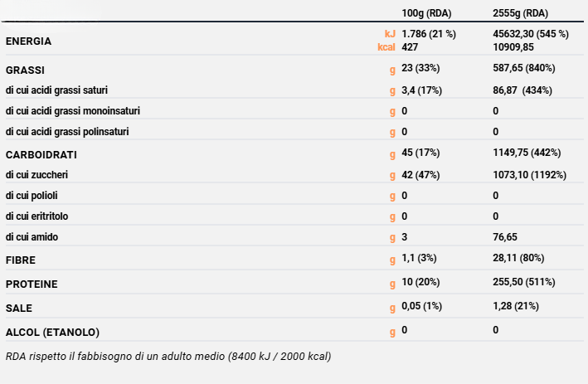Click the orange kcal unit label
588x384 pixels.
[x=386, y=47]
